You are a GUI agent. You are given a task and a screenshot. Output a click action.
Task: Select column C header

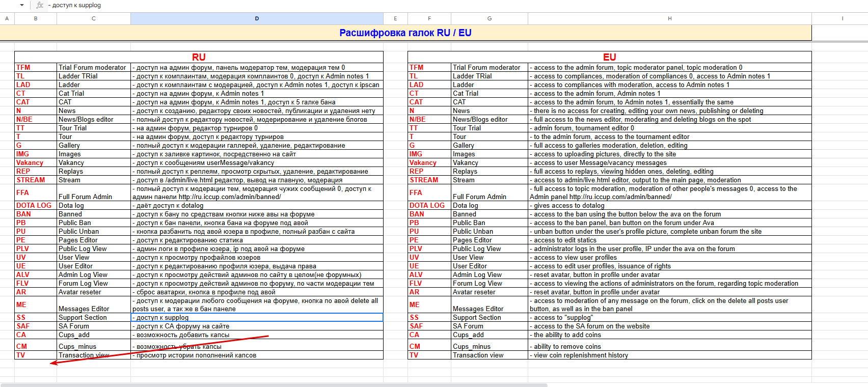click(94, 18)
